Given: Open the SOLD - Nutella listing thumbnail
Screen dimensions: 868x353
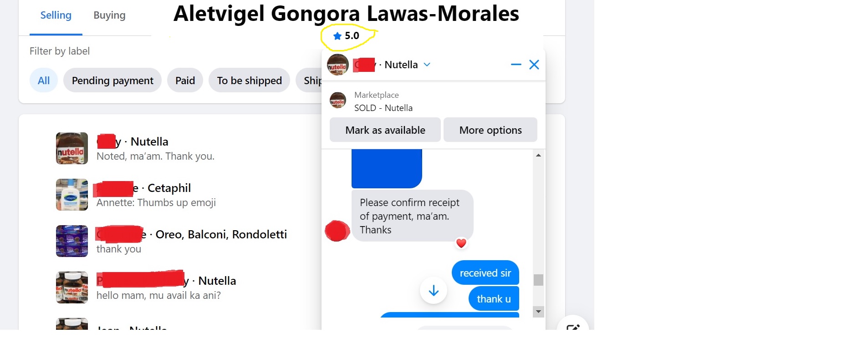Looking at the screenshot, I should tap(337, 101).
